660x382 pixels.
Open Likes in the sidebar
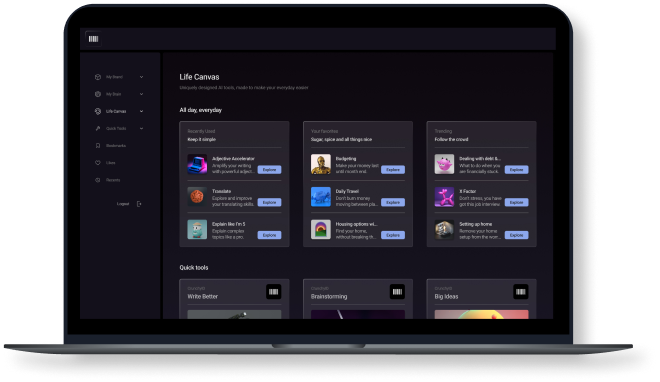[111, 163]
